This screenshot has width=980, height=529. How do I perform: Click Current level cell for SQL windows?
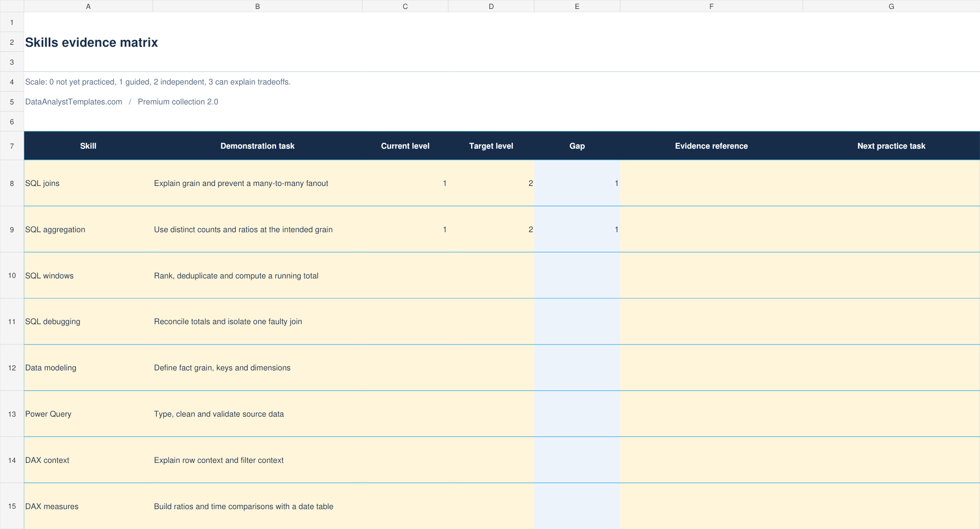[x=405, y=275]
